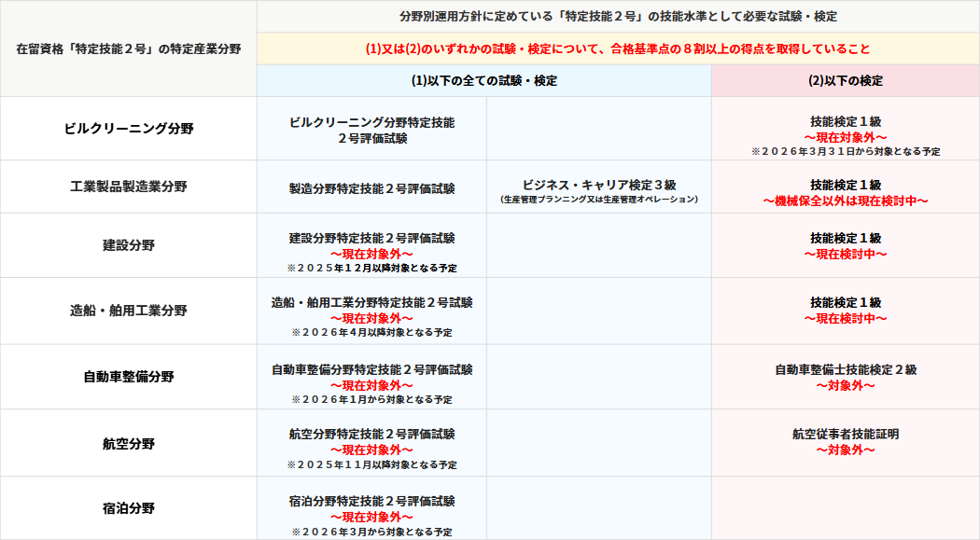Select the 造船・舶用工業分野 row header
Image resolution: width=980 pixels, height=540 pixels.
[129, 311]
